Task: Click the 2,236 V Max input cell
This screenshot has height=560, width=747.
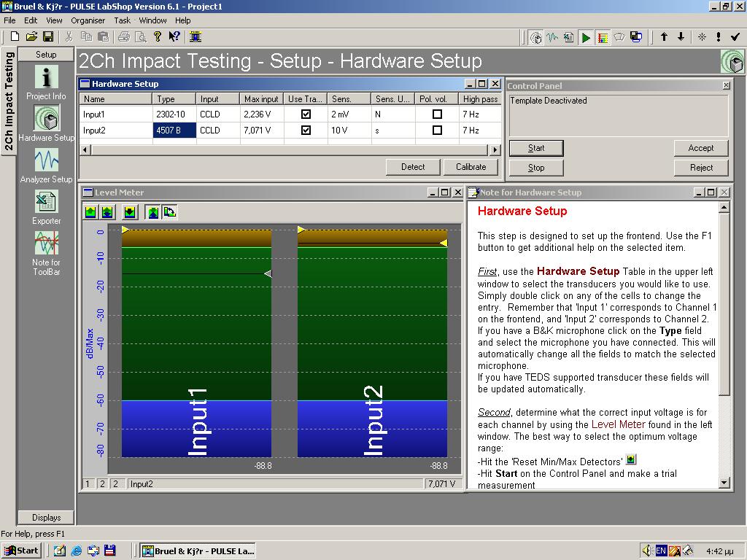Action: pyautogui.click(x=262, y=114)
